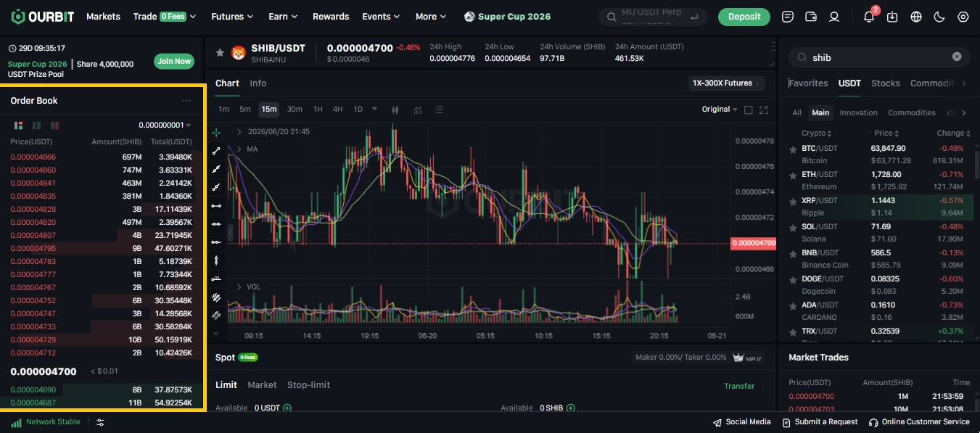The width and height of the screenshot is (980, 433).
Task: Favorite the DOGE/USDT row star
Action: click(793, 279)
